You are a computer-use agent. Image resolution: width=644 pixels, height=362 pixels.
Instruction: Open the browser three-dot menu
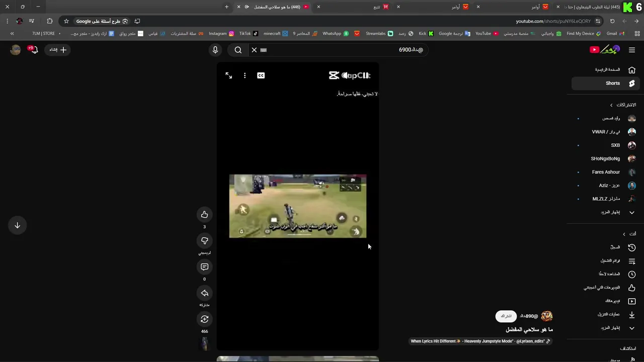(x=7, y=21)
